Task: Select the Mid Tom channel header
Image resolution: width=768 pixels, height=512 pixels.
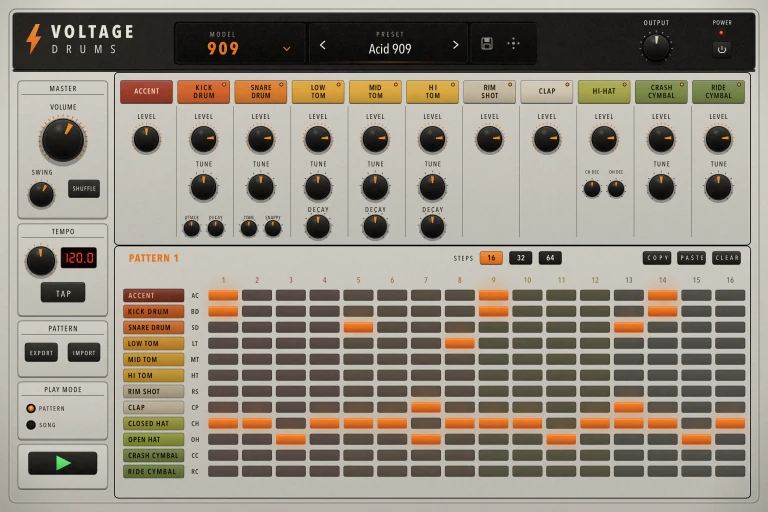Action: tap(375, 91)
